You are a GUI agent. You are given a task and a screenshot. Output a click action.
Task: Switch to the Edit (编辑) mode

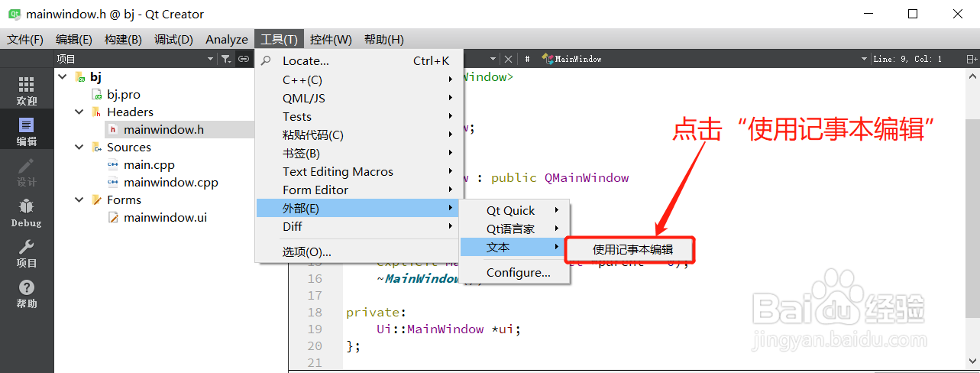click(x=27, y=131)
